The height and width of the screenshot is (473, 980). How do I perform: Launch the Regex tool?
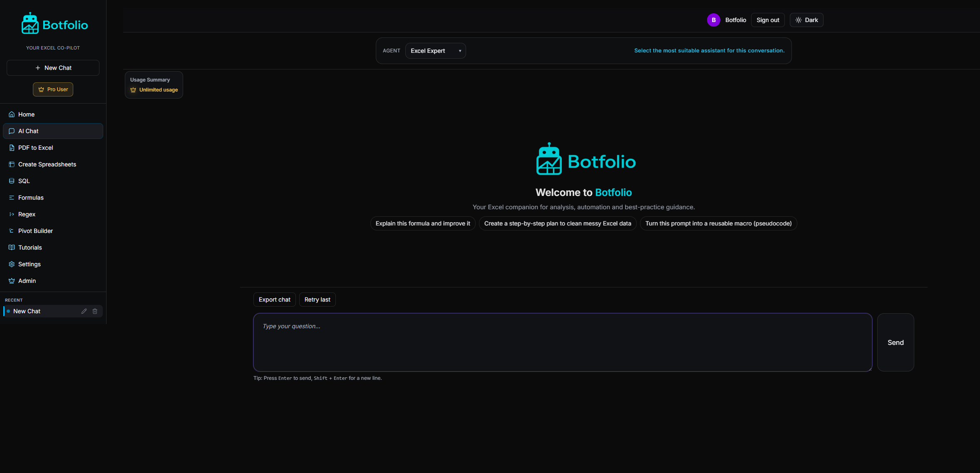click(x=27, y=214)
